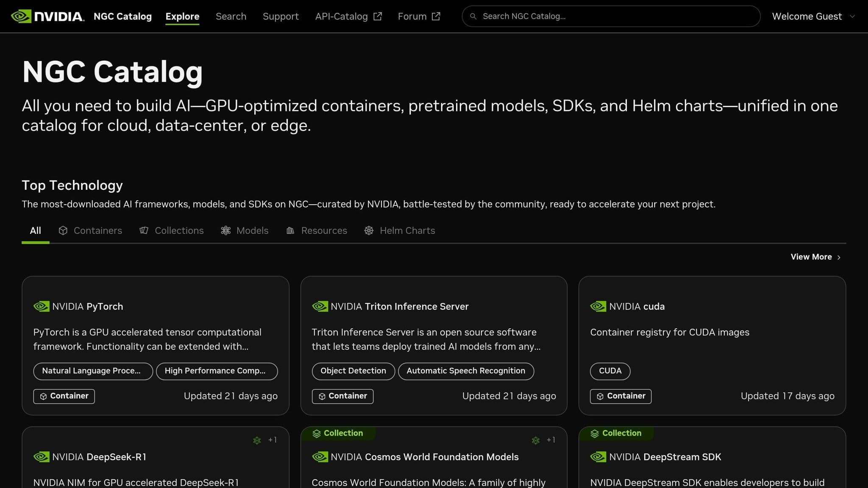
Task: Click NVIDIA logo on cuda card
Action: click(598, 306)
